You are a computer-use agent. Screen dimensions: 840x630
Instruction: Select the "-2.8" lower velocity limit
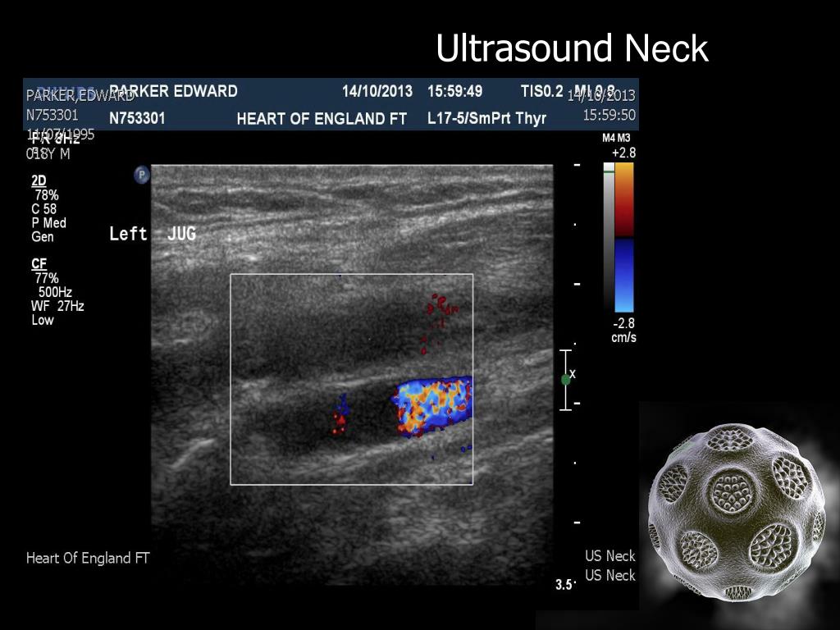point(623,323)
